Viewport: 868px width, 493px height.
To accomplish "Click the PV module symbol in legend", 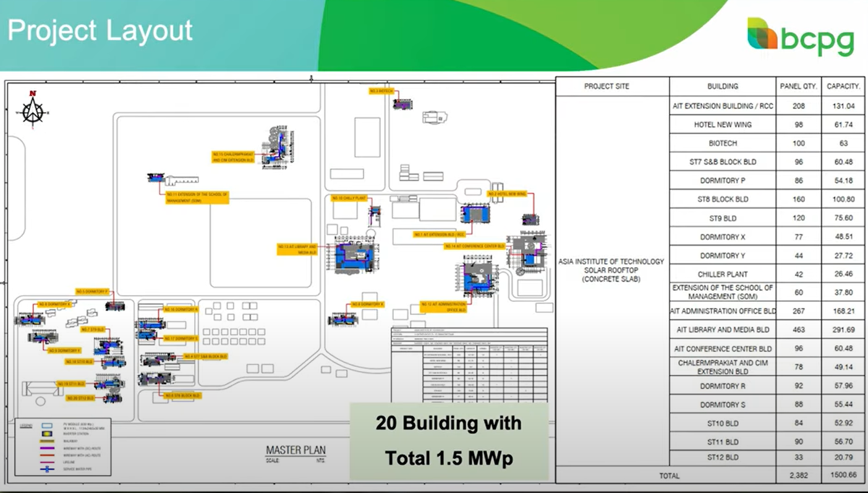I will coord(46,426).
